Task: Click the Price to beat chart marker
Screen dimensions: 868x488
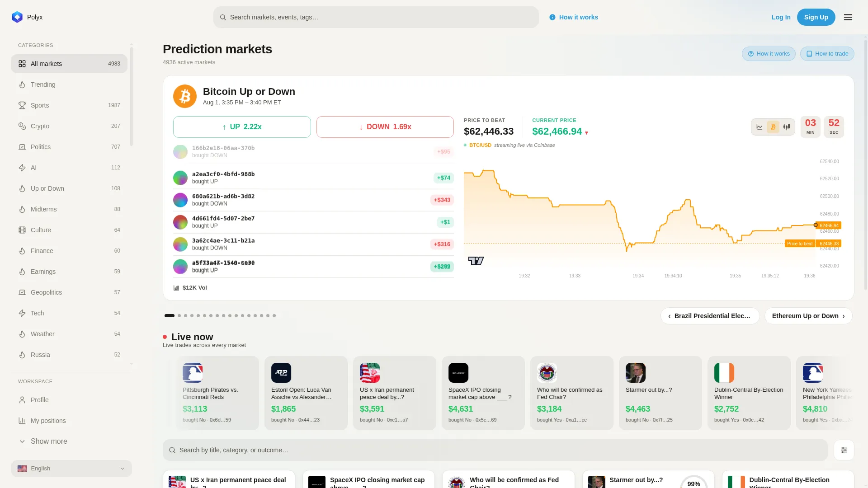Action: (800, 244)
